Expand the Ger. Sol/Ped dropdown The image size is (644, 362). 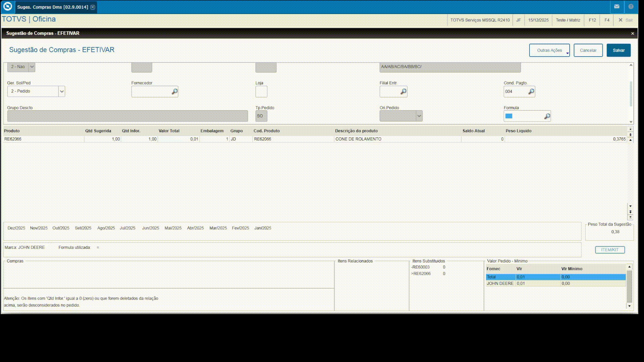click(x=62, y=92)
